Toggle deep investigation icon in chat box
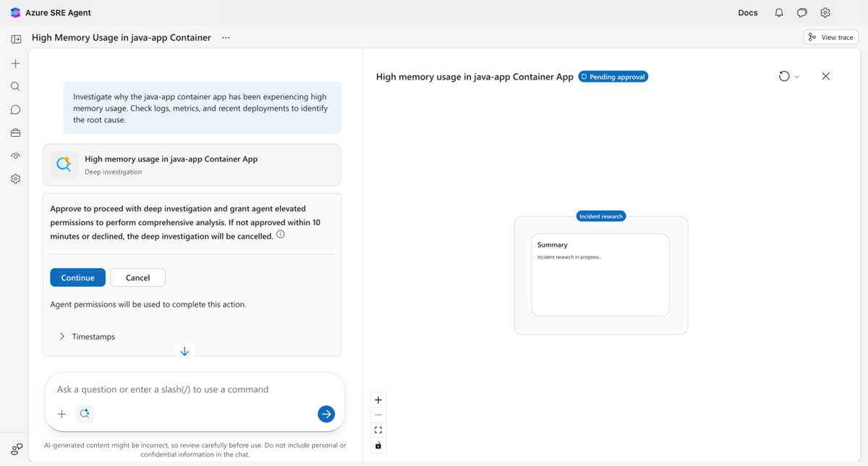Image resolution: width=868 pixels, height=466 pixels. pyautogui.click(x=85, y=414)
